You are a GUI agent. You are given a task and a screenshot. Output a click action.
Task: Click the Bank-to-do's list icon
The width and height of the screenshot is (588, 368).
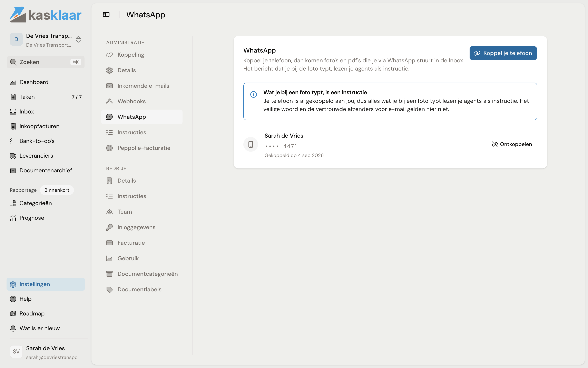pos(13,141)
